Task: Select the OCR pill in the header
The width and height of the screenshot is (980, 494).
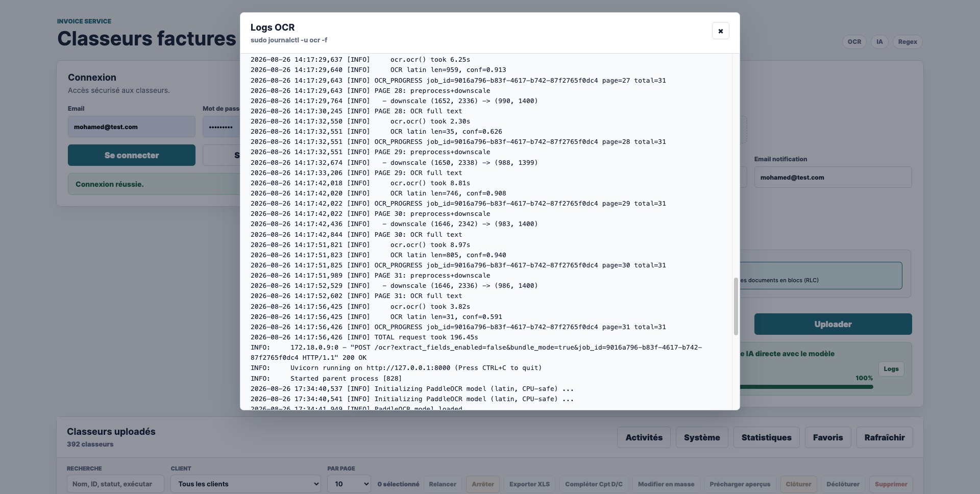Action: tap(854, 42)
